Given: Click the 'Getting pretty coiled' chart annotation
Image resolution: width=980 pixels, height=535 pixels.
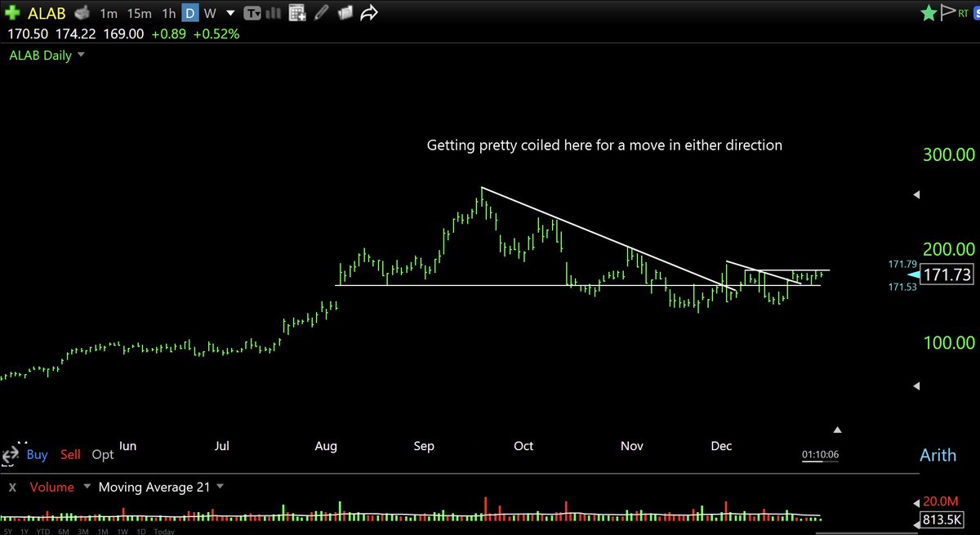Looking at the screenshot, I should point(604,145).
